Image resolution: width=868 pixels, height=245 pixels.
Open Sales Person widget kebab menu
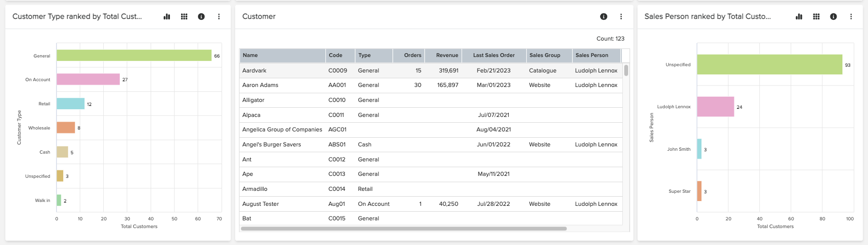click(851, 16)
